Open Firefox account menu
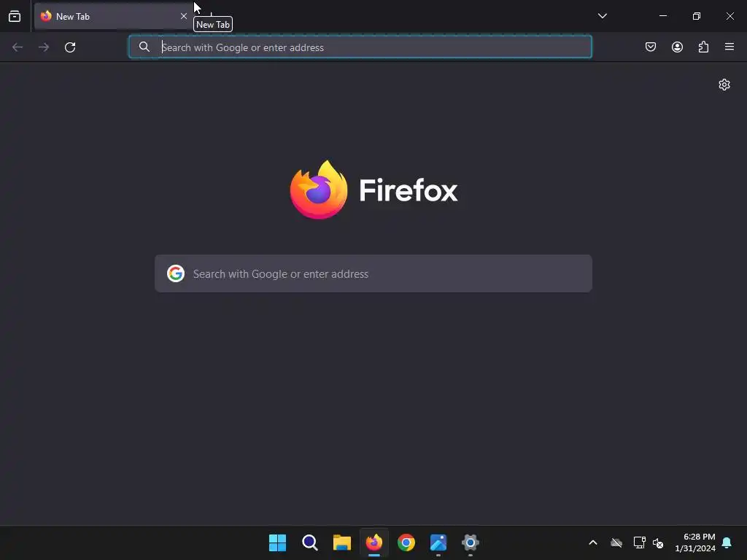 click(x=677, y=47)
